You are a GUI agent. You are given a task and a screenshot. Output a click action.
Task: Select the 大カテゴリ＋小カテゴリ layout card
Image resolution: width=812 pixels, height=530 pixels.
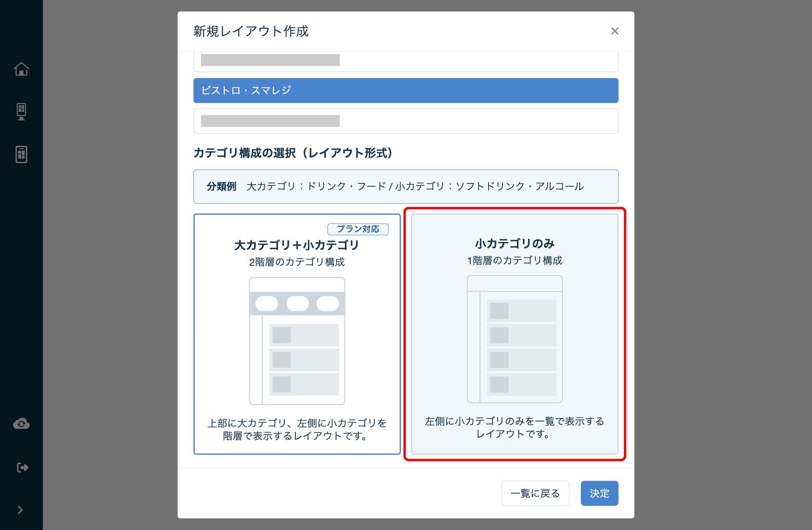297,334
